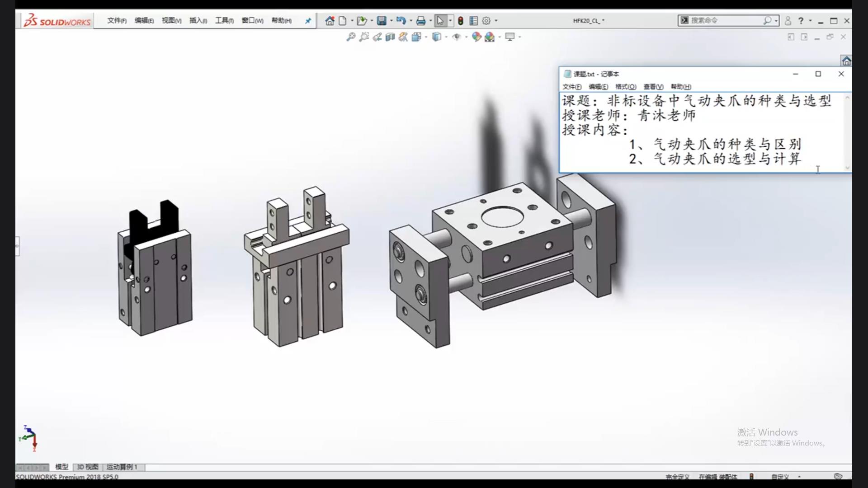Image resolution: width=868 pixels, height=488 pixels.
Task: Open the View Orientation cube icon
Action: pyautogui.click(x=416, y=37)
